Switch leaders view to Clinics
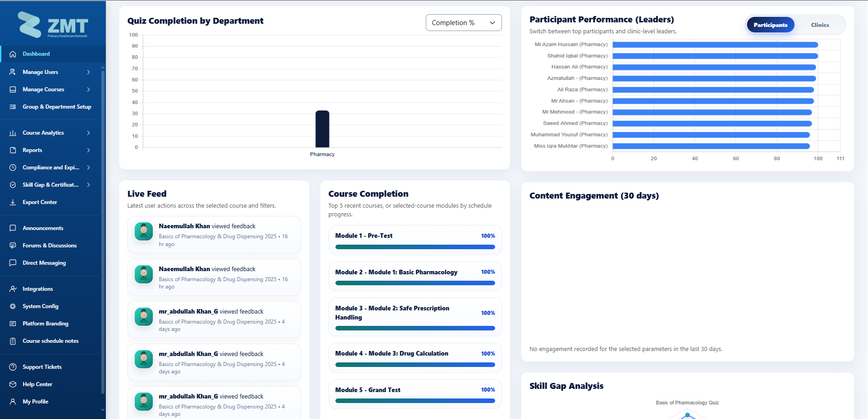The image size is (868, 419). (x=820, y=25)
